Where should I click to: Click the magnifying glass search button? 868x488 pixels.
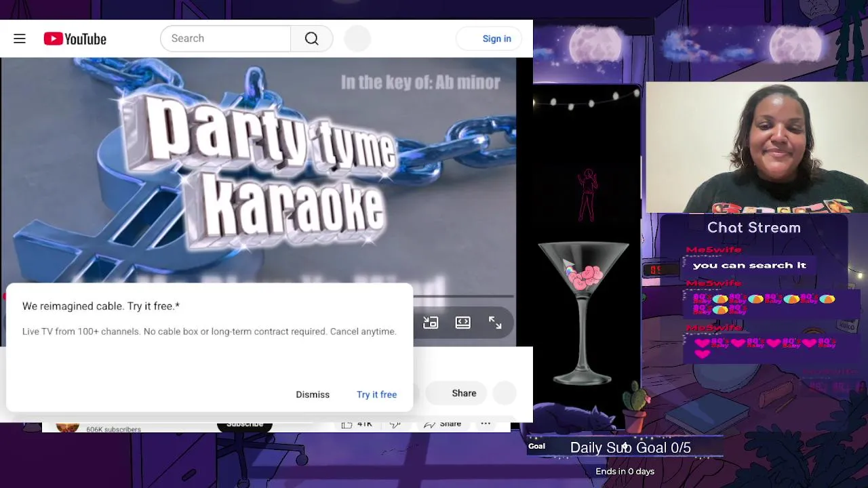pos(312,39)
